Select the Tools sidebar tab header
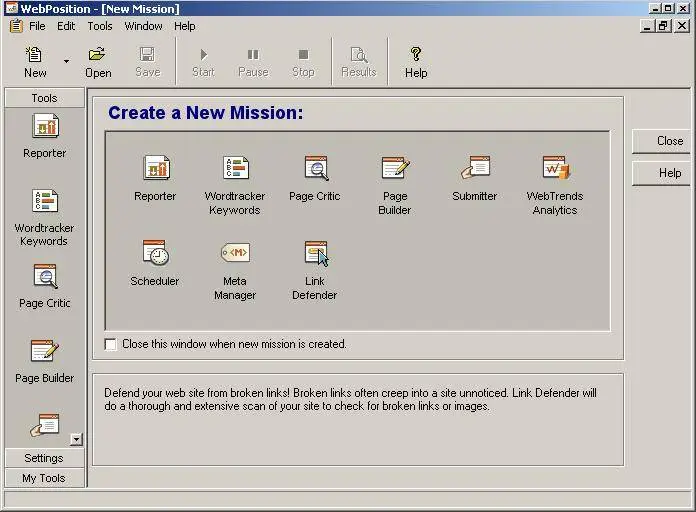696x512 pixels. [44, 98]
